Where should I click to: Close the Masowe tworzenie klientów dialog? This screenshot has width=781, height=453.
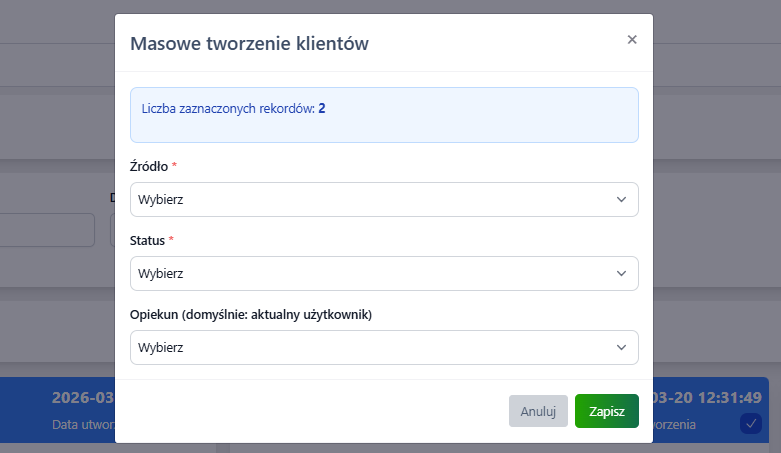point(631,40)
